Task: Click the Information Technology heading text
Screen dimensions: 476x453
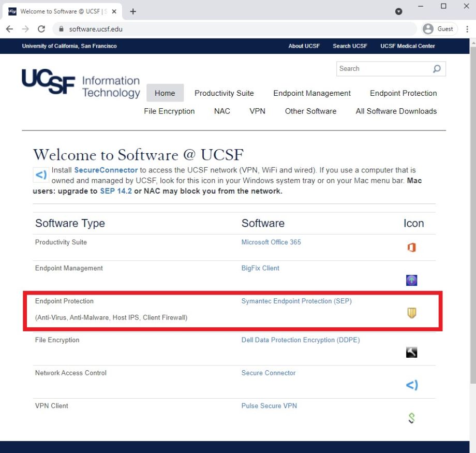Action: [111, 86]
